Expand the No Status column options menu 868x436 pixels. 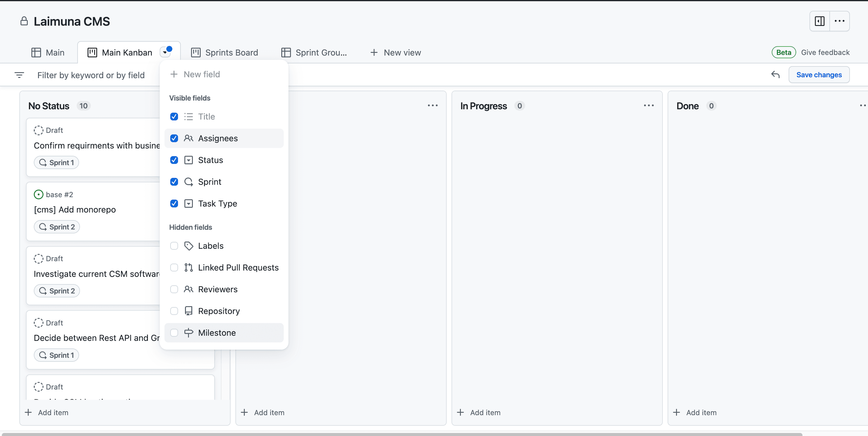pos(217,106)
